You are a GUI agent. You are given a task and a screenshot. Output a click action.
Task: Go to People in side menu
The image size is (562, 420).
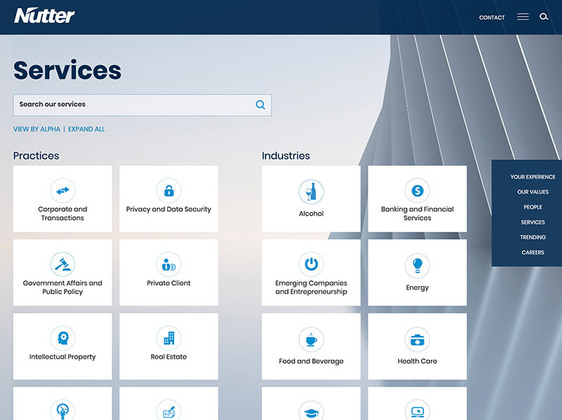coord(533,207)
